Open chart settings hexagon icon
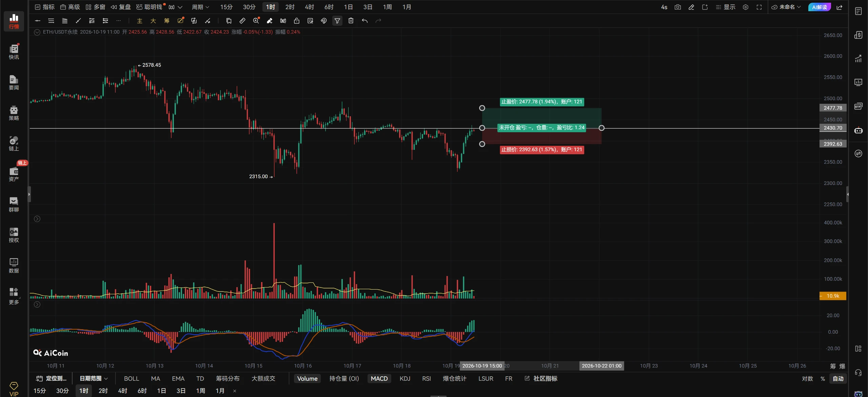 [x=746, y=7]
